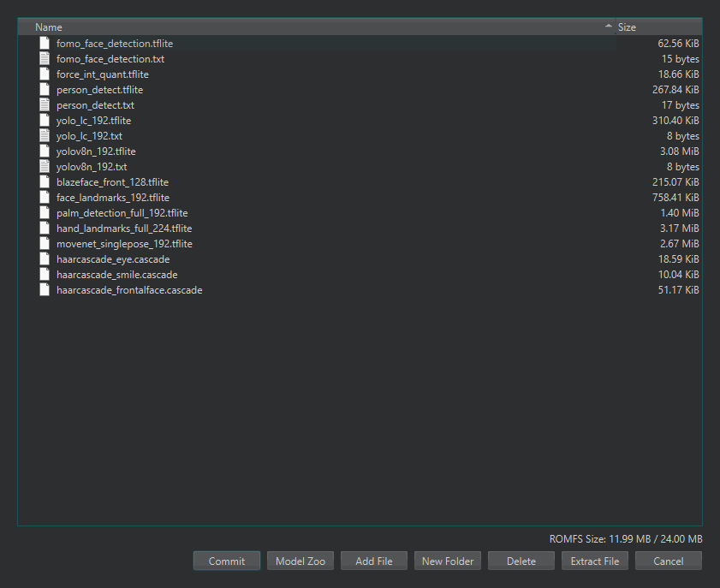Image resolution: width=720 pixels, height=588 pixels.
Task: Click the 62.56 KiB size value
Action: [678, 44]
